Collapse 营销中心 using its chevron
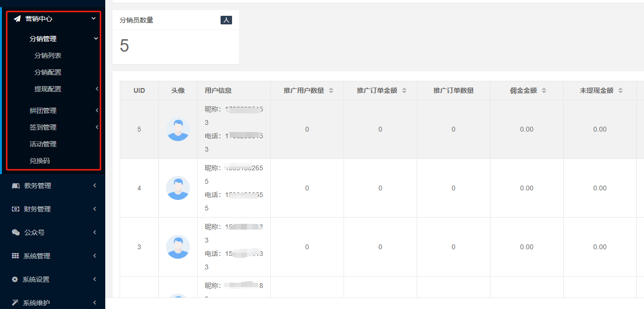The image size is (644, 309). coord(94,19)
